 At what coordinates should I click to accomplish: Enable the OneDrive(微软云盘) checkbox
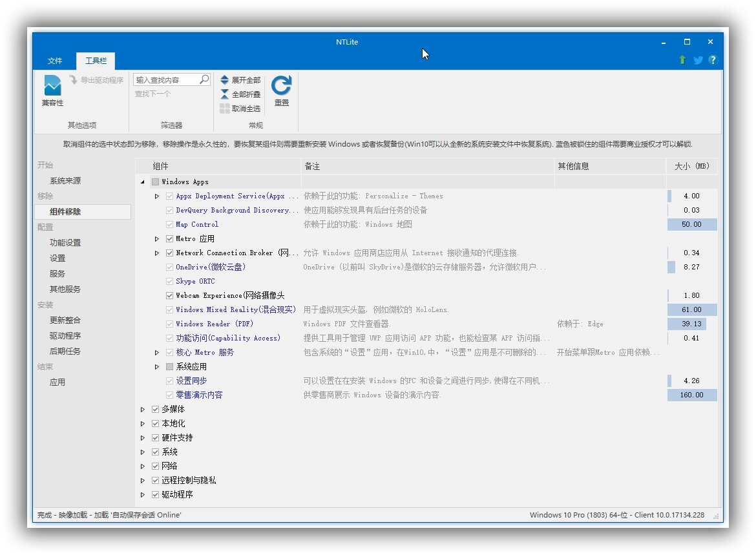tap(169, 267)
